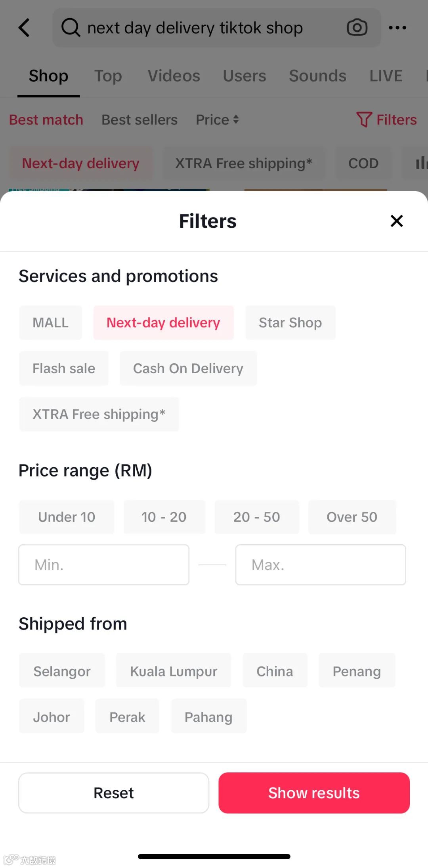Switch to the Users tab

[x=245, y=76]
